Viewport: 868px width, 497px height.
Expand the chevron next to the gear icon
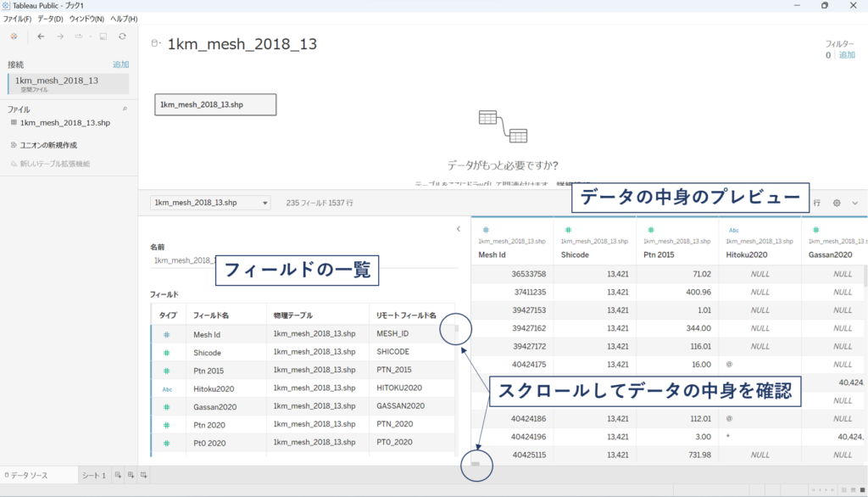854,203
